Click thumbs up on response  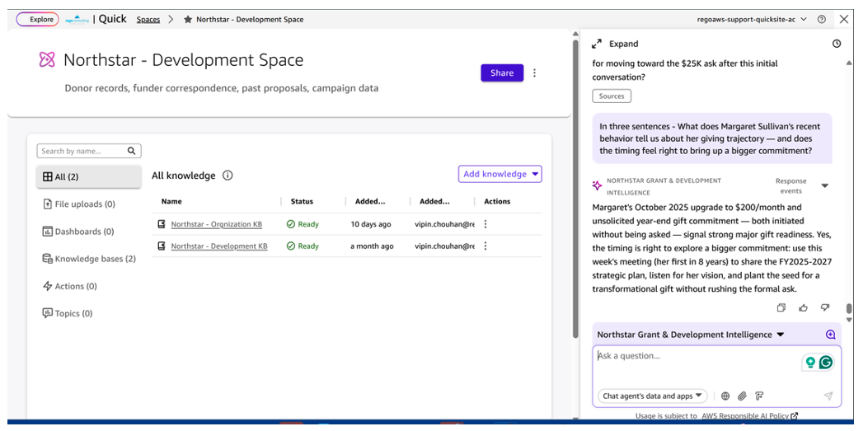803,307
